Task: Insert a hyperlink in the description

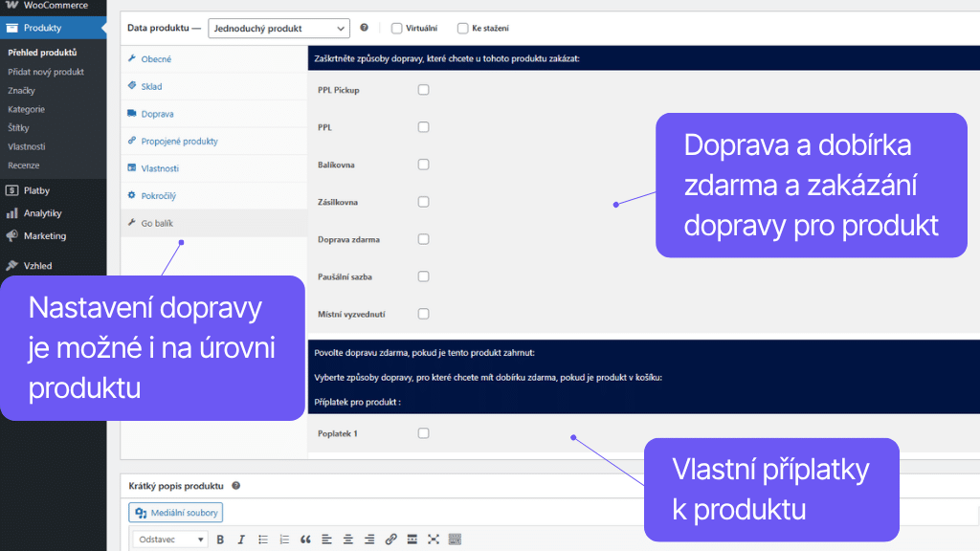Action: 390,539
